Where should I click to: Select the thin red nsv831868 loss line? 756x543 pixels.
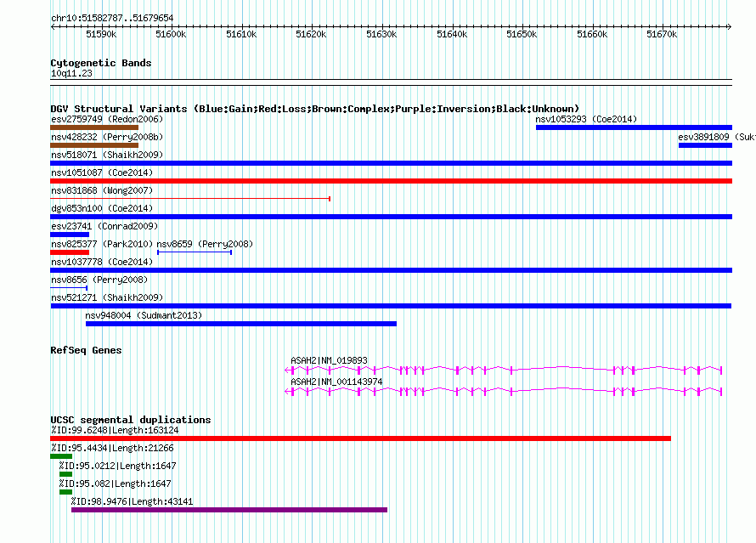190,199
